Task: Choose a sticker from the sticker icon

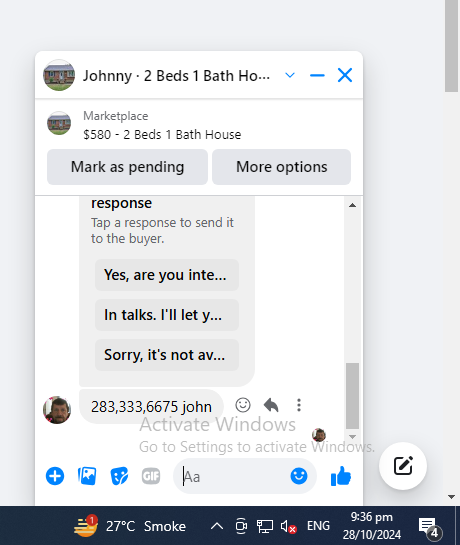Action: click(119, 476)
